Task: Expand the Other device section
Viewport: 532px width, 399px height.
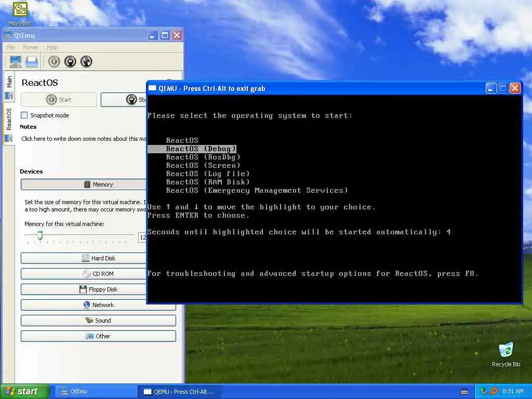Action: 98,336
